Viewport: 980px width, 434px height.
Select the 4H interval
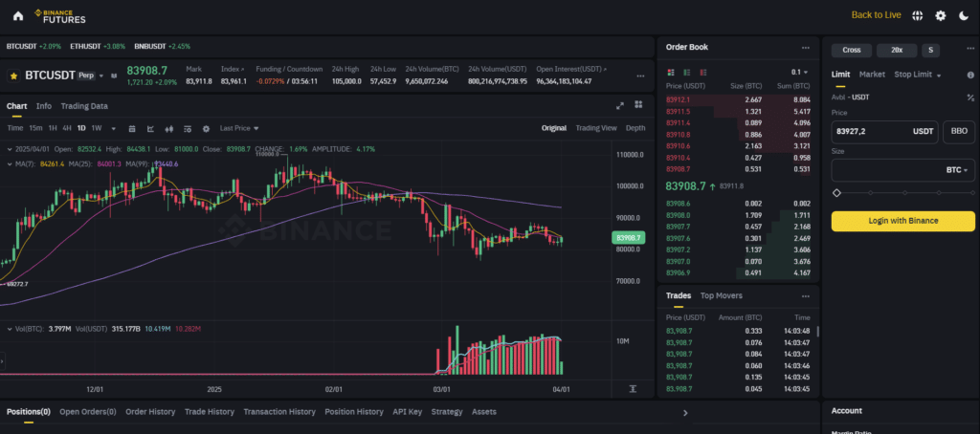67,128
